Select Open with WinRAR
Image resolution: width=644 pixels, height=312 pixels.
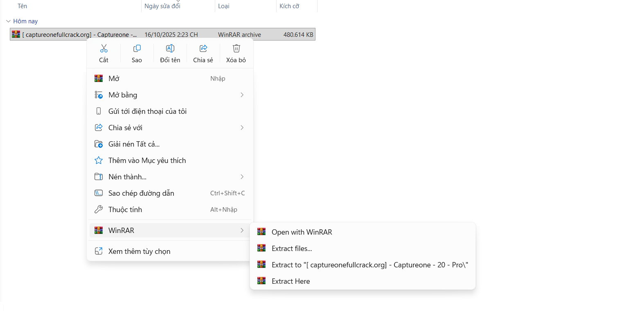click(302, 232)
